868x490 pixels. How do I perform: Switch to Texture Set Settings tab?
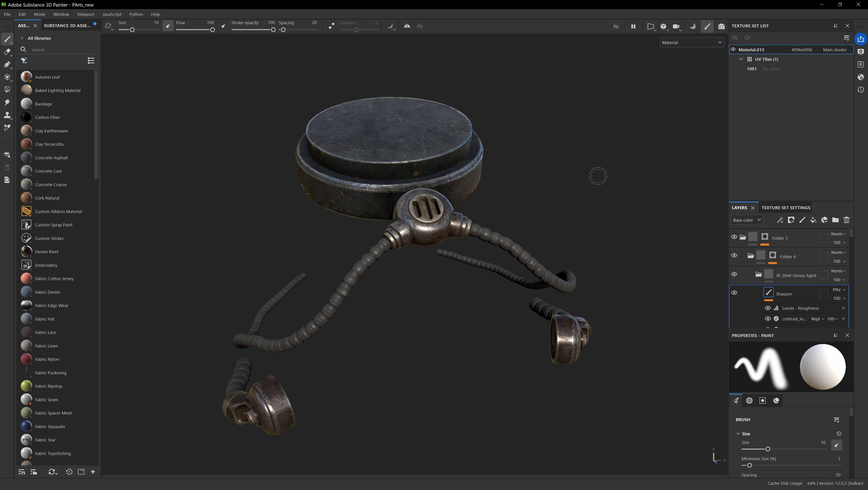click(x=785, y=208)
